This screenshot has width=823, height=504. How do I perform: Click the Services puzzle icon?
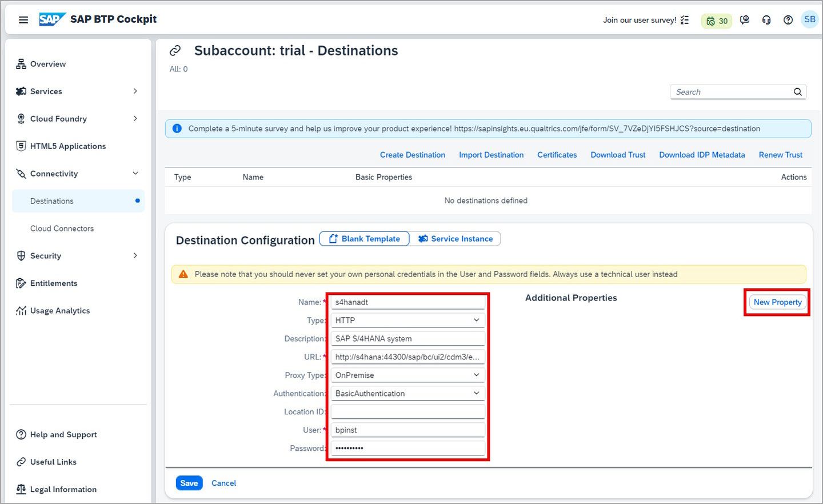[21, 91]
